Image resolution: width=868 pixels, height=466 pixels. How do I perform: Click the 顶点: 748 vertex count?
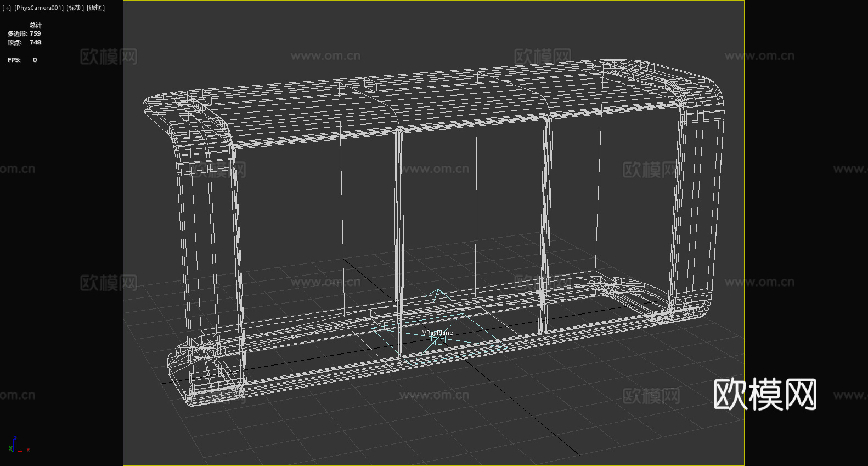(x=24, y=42)
